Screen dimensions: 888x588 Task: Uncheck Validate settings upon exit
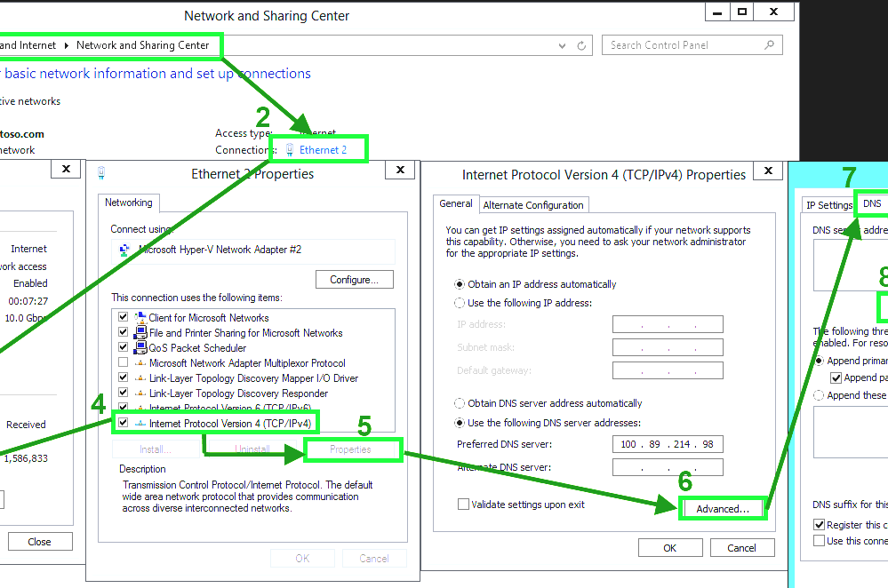click(463, 504)
